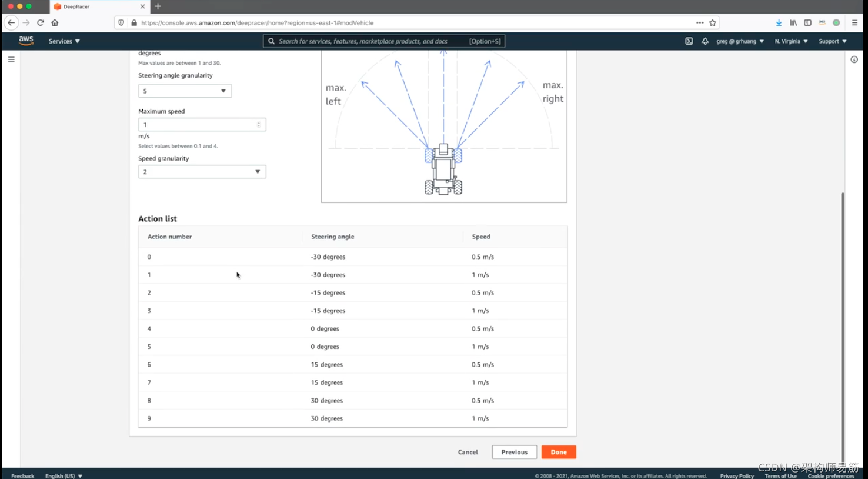
Task: Open a new browser tab with plus
Action: click(x=158, y=6)
